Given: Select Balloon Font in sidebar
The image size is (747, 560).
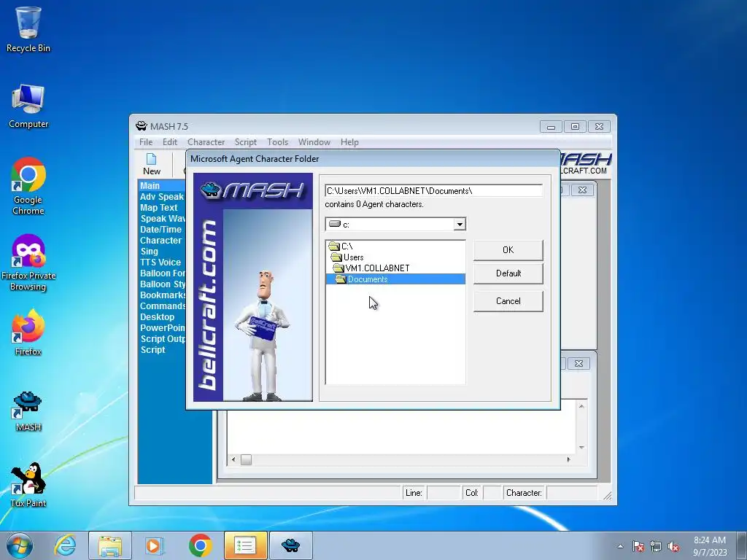Looking at the screenshot, I should pyautogui.click(x=162, y=273).
